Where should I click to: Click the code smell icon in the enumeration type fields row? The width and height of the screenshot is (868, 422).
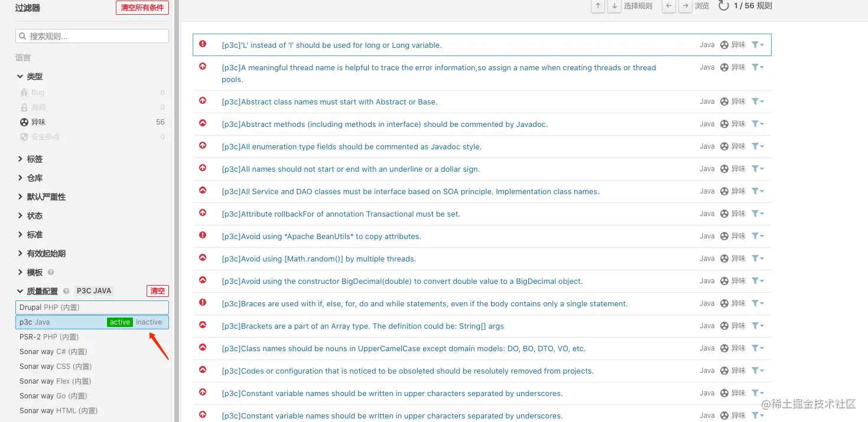(x=724, y=146)
